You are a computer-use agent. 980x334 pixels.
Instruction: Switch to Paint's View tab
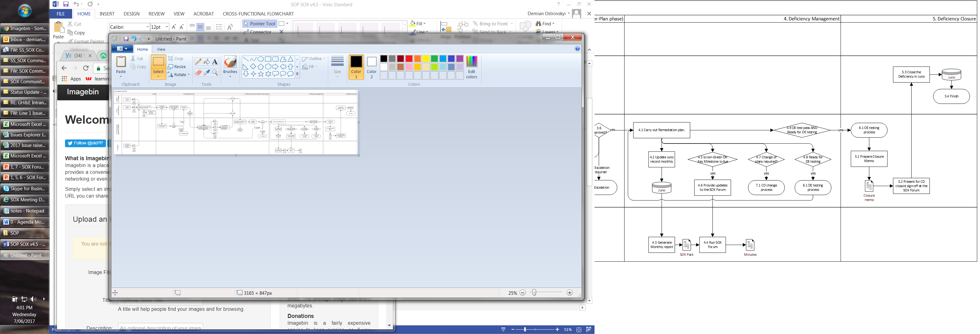161,49
